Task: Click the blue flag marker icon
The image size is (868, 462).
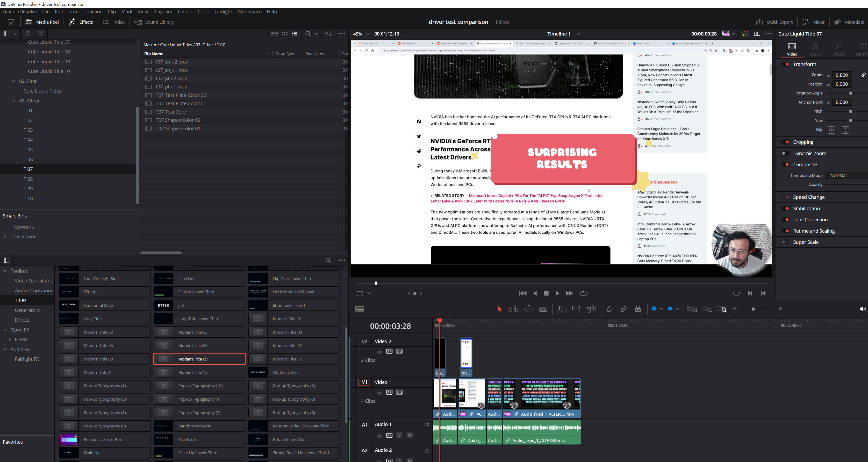Action: (x=654, y=309)
